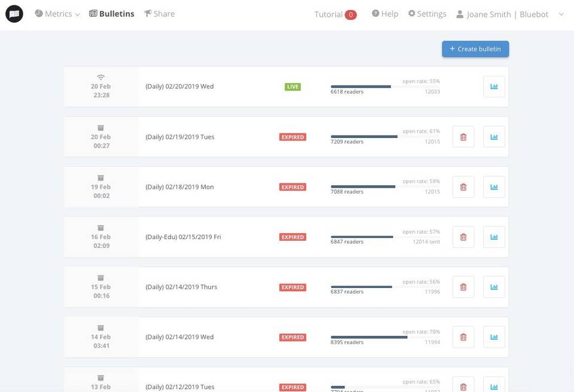Viewport: 574px width, 392px height.
Task: Open stats chart for 02/14/2019 Thurs bulletin
Action: coord(494,287)
